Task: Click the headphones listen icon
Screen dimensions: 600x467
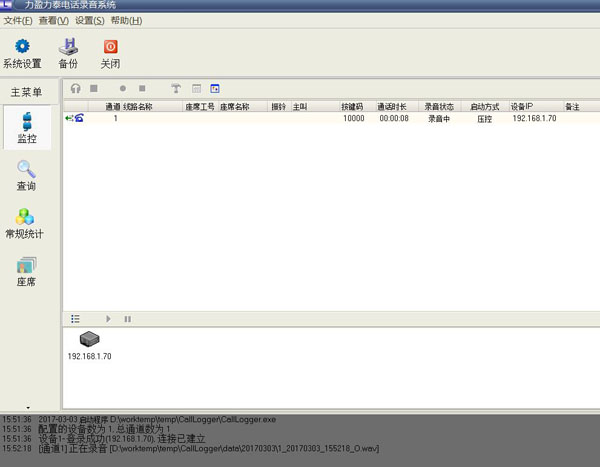Action: [75, 89]
